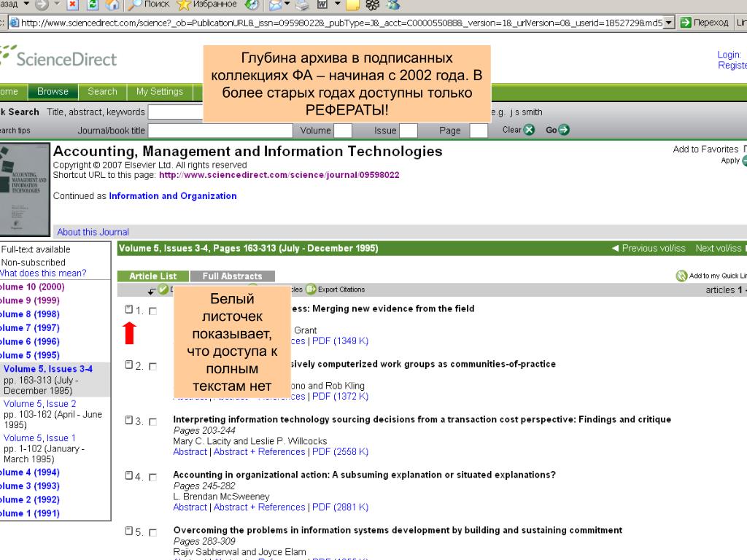
Task: Click the green Переход go arrow
Action: tap(686, 23)
